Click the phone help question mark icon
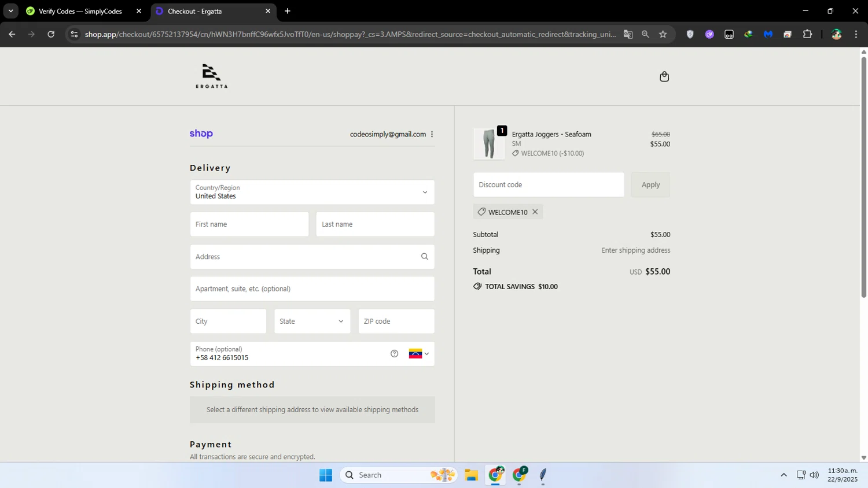Screen dimensions: 868x488 pyautogui.click(x=394, y=354)
